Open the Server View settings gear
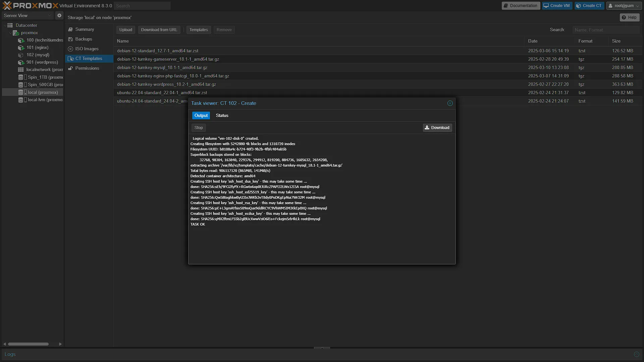The height and width of the screenshot is (362, 644). pos(59,15)
